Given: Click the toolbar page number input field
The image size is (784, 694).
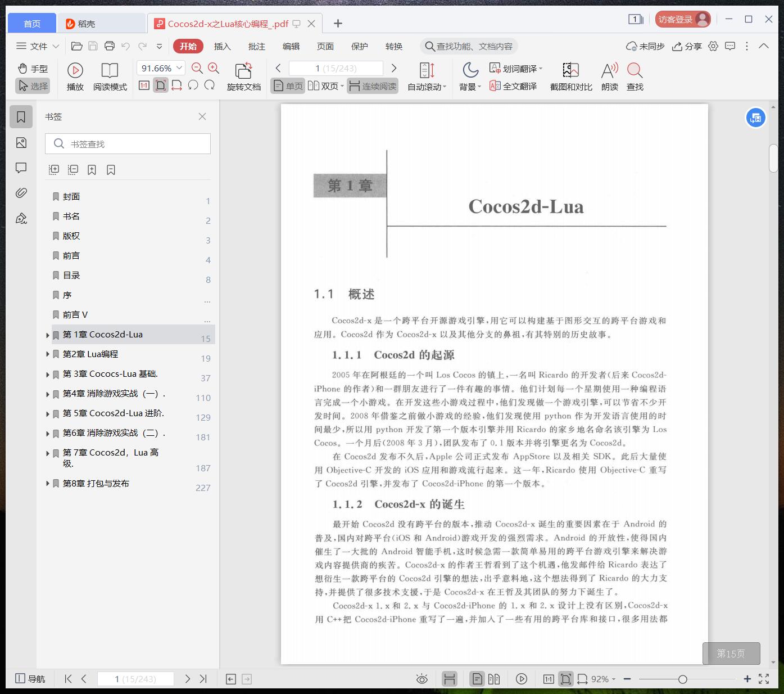Looking at the screenshot, I should [x=336, y=68].
